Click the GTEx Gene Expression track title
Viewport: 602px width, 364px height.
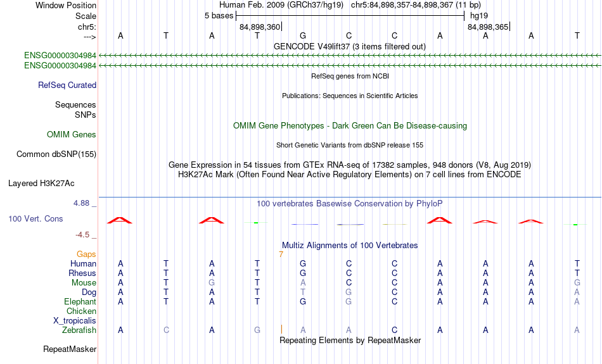350,165
